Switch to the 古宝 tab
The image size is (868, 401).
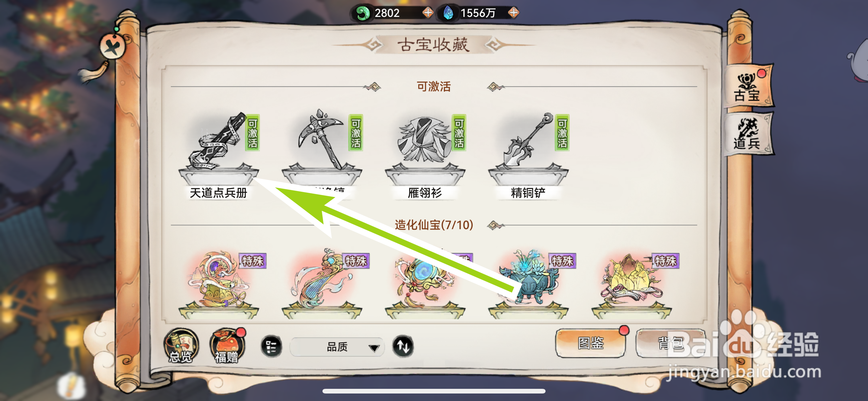pos(748,86)
